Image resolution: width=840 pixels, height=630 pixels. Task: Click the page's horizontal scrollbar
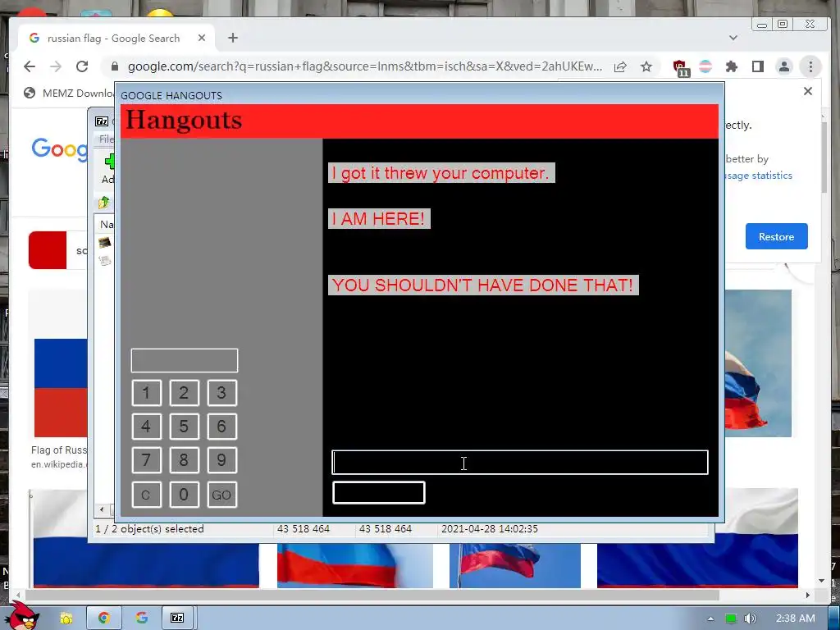[x=372, y=596]
